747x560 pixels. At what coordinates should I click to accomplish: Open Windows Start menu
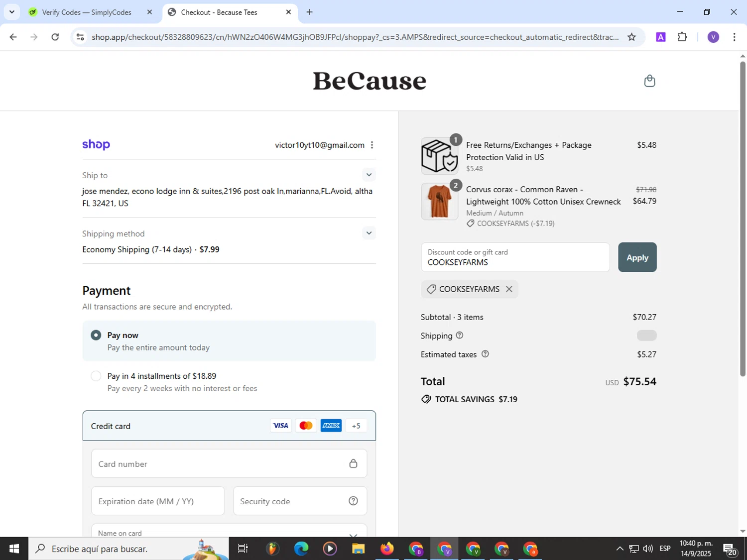14,549
